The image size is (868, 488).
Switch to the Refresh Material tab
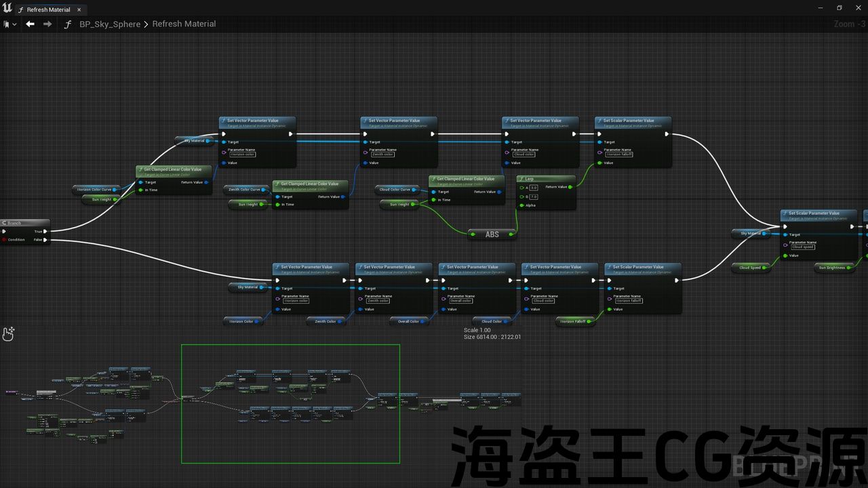(x=47, y=9)
